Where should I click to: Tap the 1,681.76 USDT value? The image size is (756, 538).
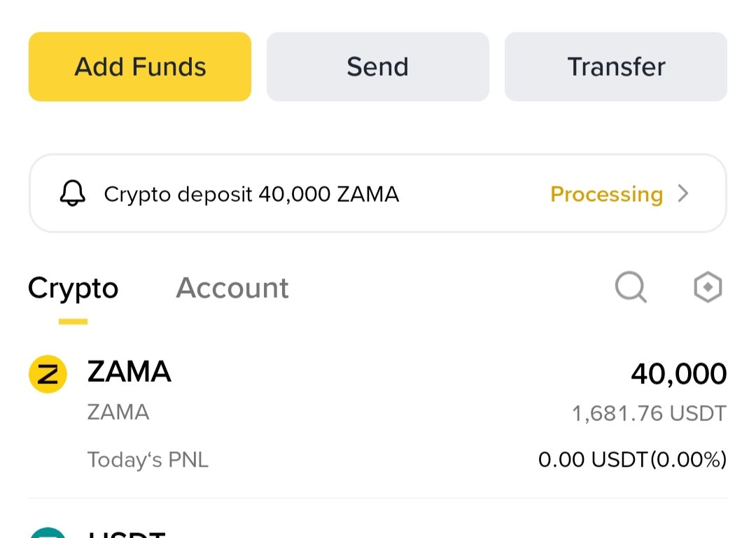(x=649, y=413)
